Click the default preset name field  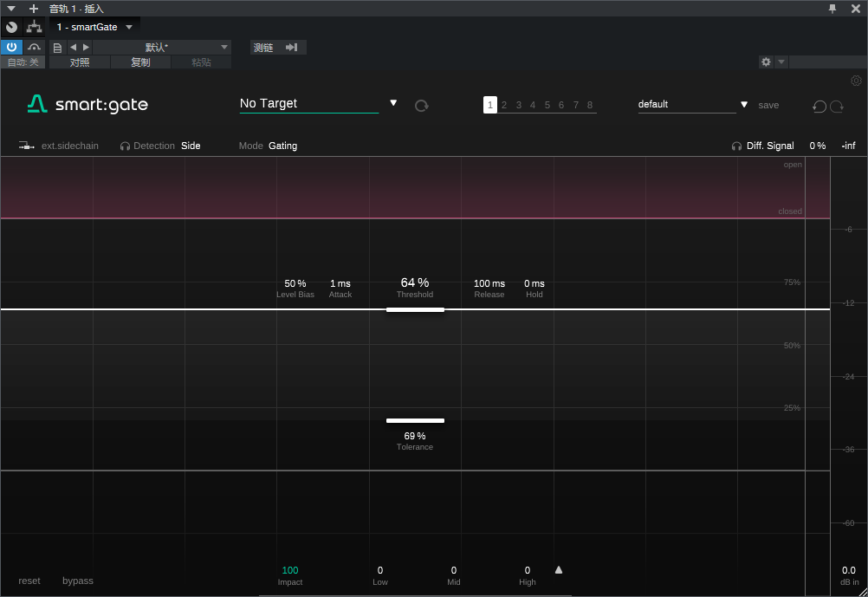point(687,104)
